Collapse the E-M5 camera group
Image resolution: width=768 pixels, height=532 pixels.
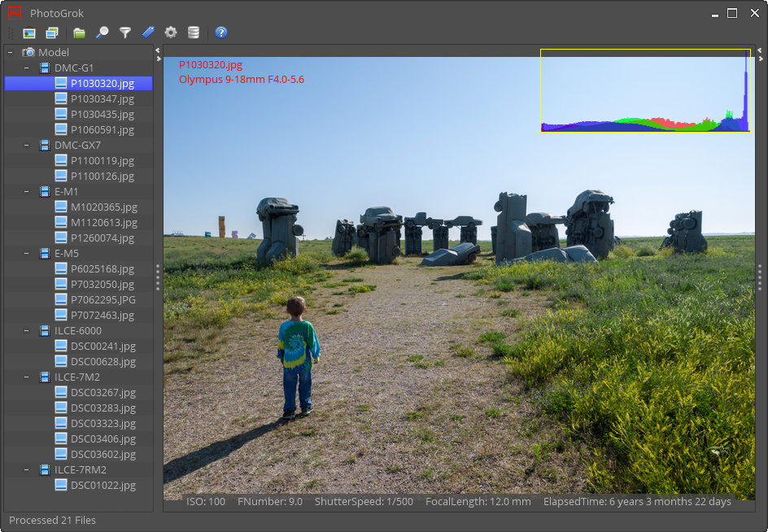[x=26, y=253]
